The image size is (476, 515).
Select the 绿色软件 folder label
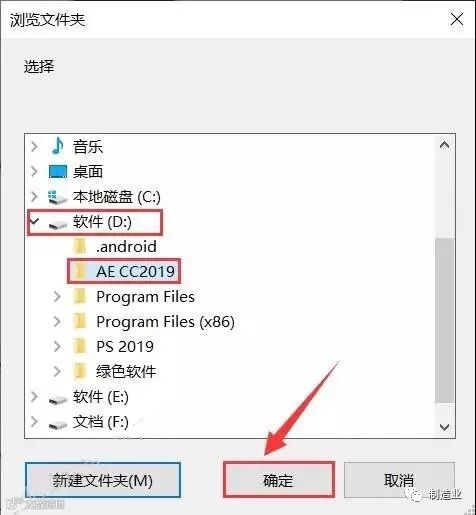point(126,371)
